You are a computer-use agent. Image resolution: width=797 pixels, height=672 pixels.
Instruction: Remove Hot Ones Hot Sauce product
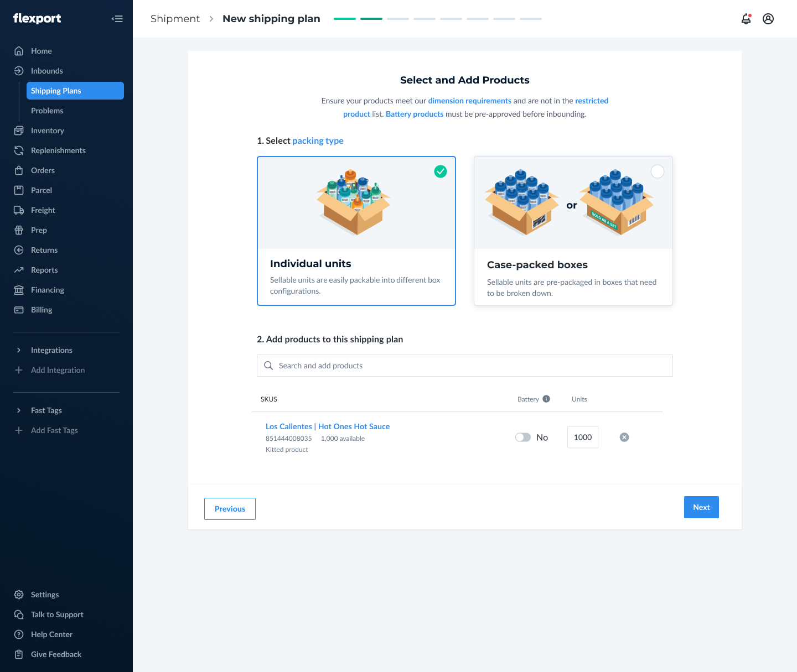[624, 437]
